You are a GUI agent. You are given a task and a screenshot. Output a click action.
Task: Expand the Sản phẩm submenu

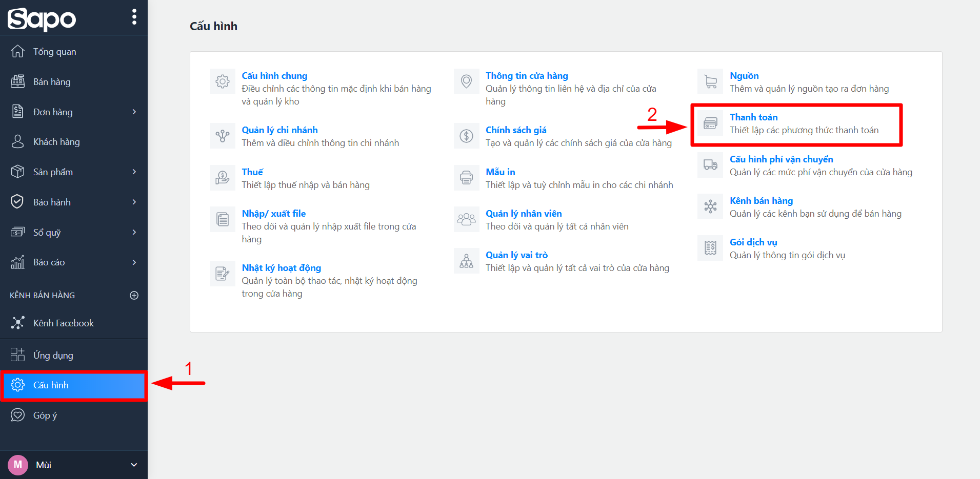(134, 172)
